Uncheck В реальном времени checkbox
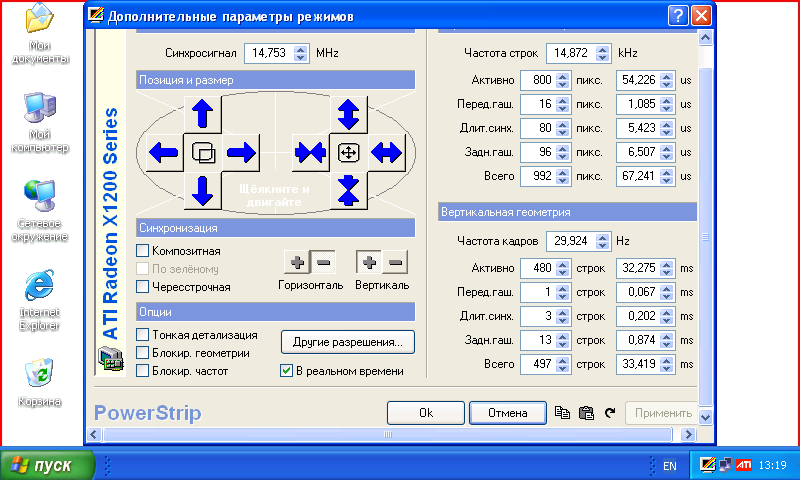The width and height of the screenshot is (800, 480). click(286, 371)
